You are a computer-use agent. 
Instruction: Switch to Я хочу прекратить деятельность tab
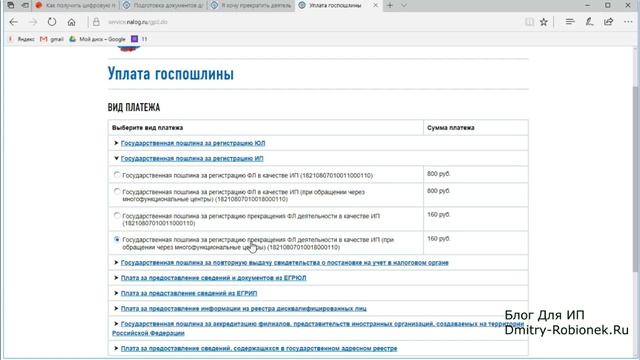[x=251, y=5]
